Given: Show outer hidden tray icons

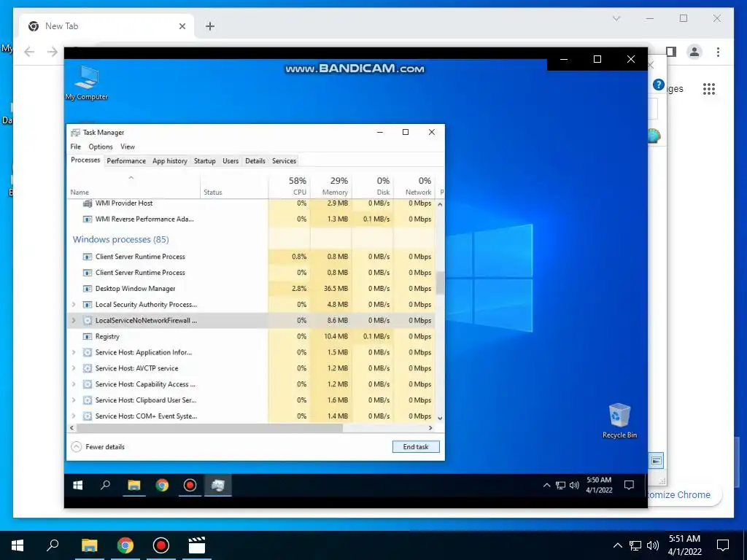Looking at the screenshot, I should click(617, 545).
